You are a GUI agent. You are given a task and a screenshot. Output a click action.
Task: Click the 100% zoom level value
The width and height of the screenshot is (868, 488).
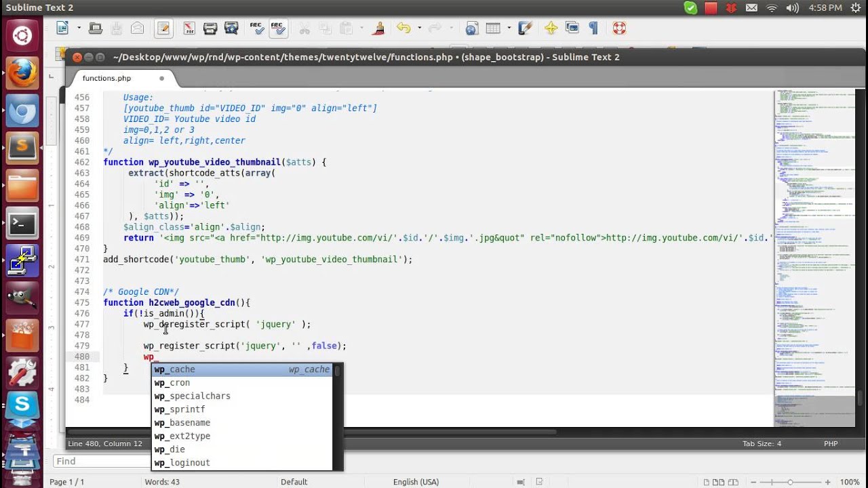point(850,482)
